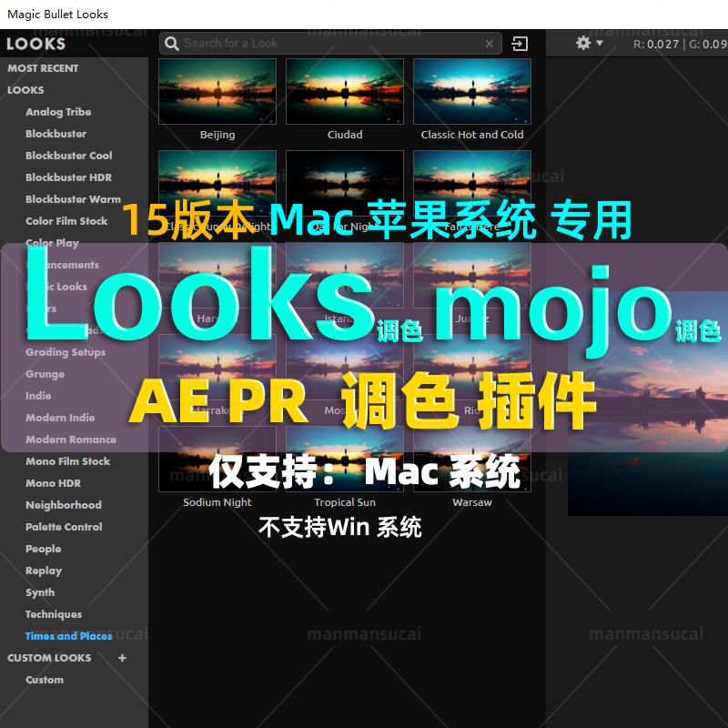Add a new custom Look with the + icon

tap(122, 658)
